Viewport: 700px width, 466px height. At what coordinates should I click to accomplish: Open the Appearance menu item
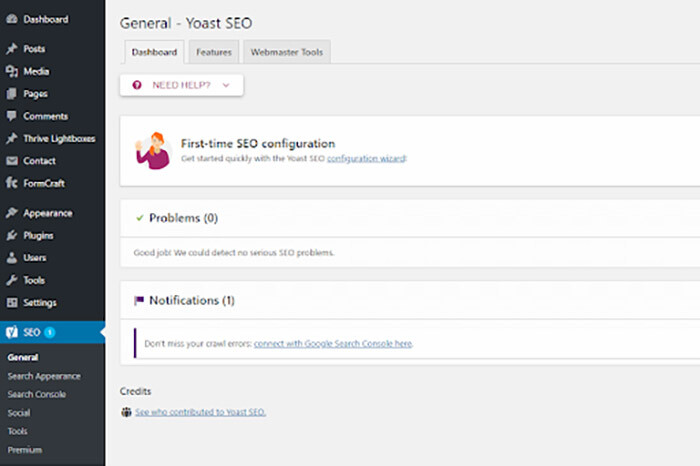tap(48, 213)
